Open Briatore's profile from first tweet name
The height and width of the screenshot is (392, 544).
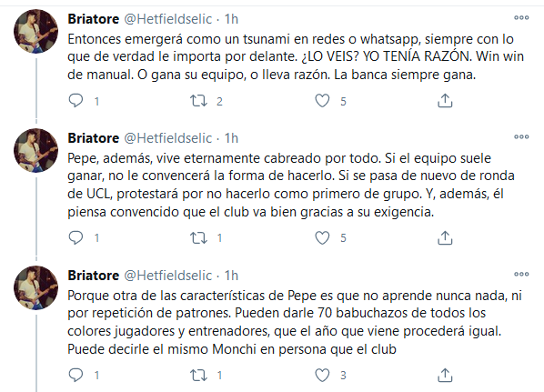click(x=94, y=19)
